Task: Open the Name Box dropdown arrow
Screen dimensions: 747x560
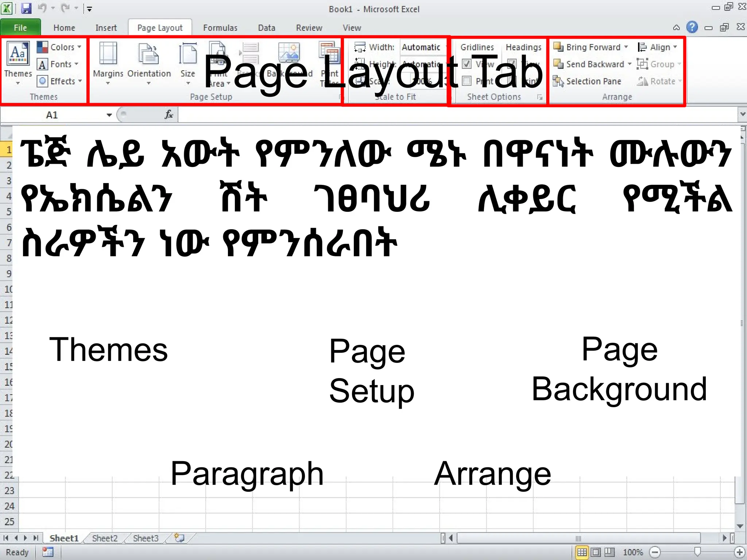Action: point(109,115)
